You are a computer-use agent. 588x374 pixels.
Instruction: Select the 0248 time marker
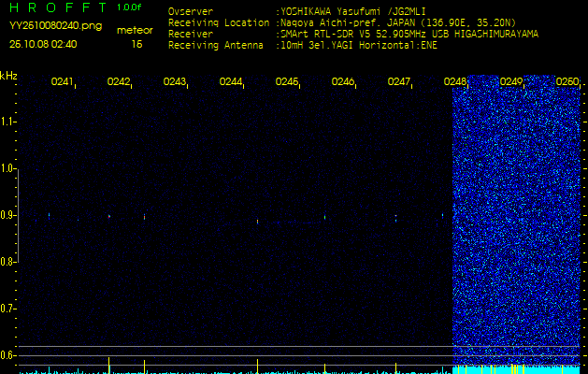click(454, 82)
